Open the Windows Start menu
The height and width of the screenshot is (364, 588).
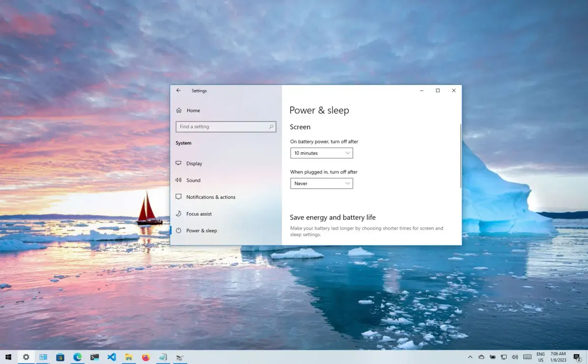pos(8,357)
